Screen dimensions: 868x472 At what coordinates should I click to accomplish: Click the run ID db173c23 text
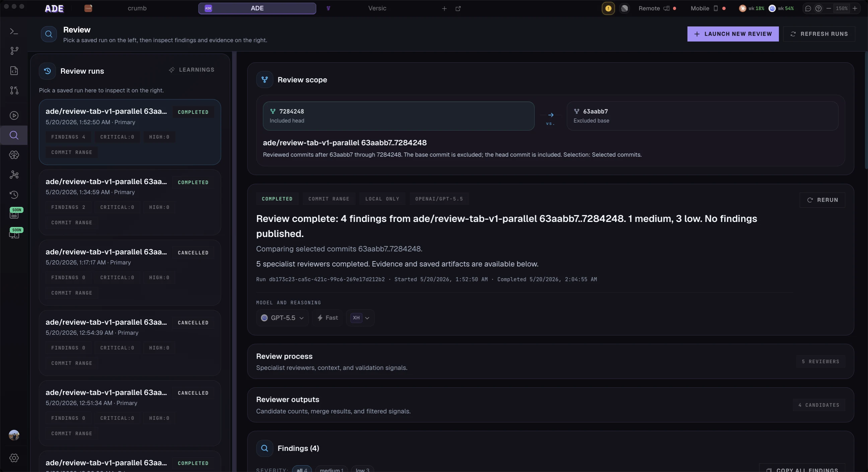327,279
